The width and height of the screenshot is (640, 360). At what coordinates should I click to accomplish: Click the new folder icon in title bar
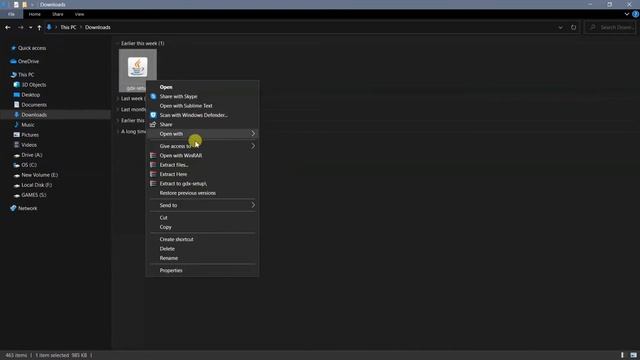click(x=24, y=4)
